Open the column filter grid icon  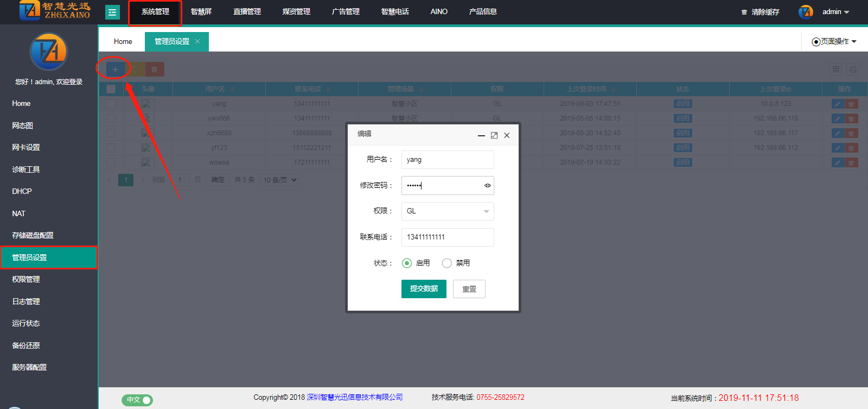pyautogui.click(x=836, y=70)
